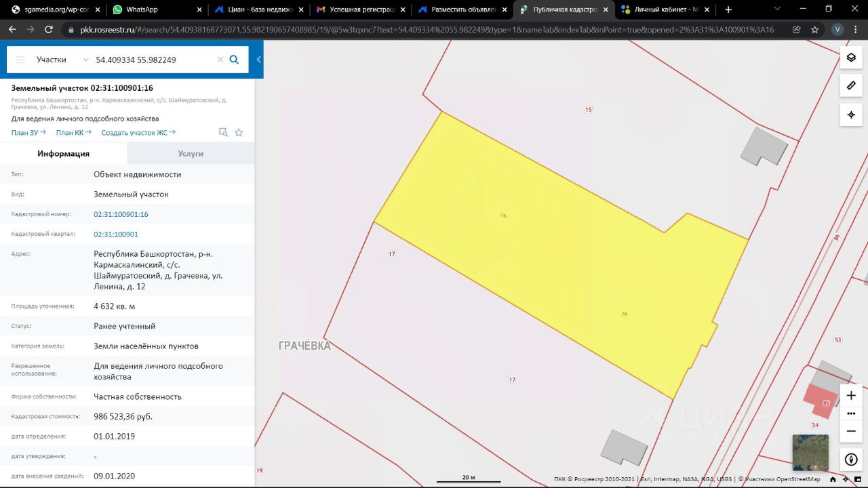Zoom out the map with minus button
The height and width of the screenshot is (488, 868).
pos(851,431)
